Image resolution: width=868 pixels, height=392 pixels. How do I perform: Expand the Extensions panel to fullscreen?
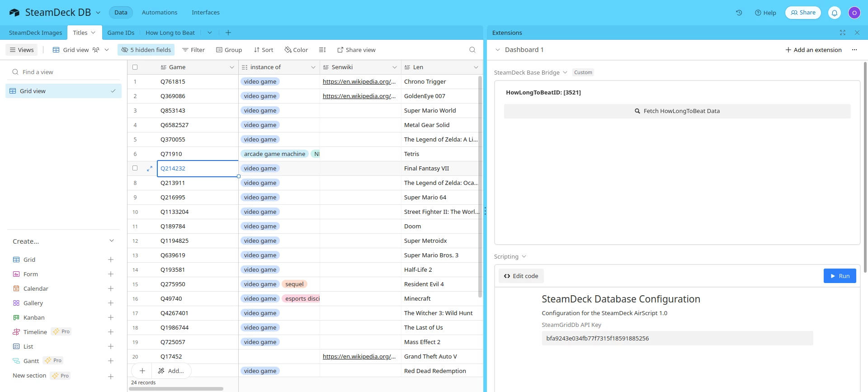coord(843,33)
